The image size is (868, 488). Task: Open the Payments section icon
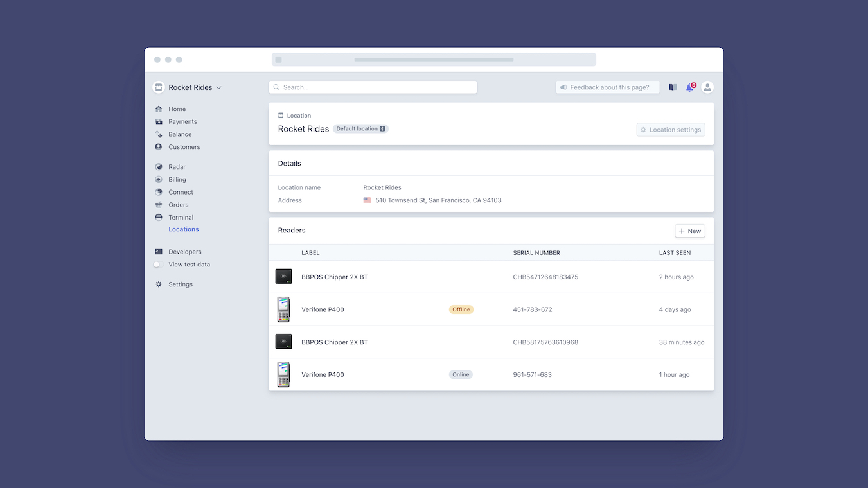pyautogui.click(x=157, y=121)
